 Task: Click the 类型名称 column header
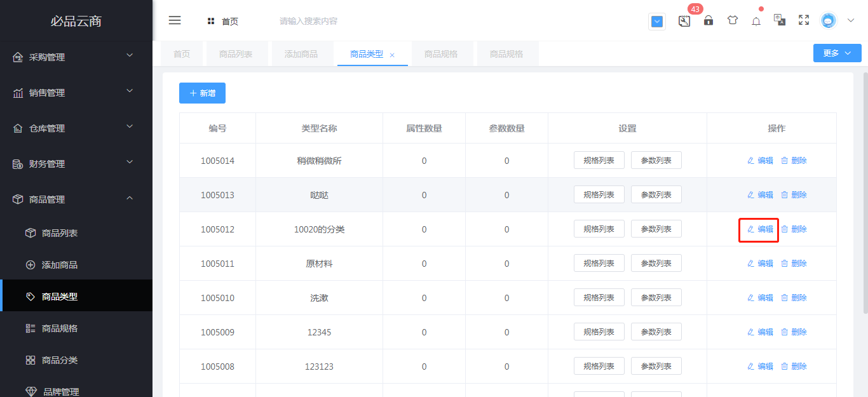click(x=319, y=128)
